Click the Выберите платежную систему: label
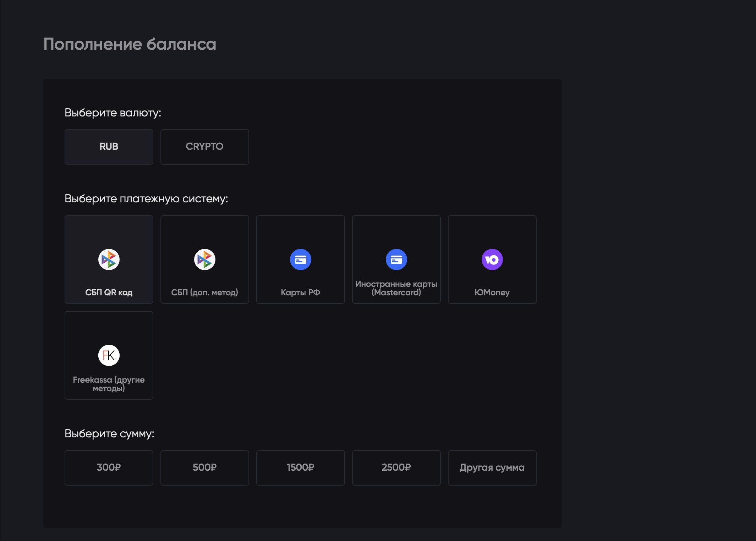This screenshot has height=541, width=756. (x=146, y=199)
